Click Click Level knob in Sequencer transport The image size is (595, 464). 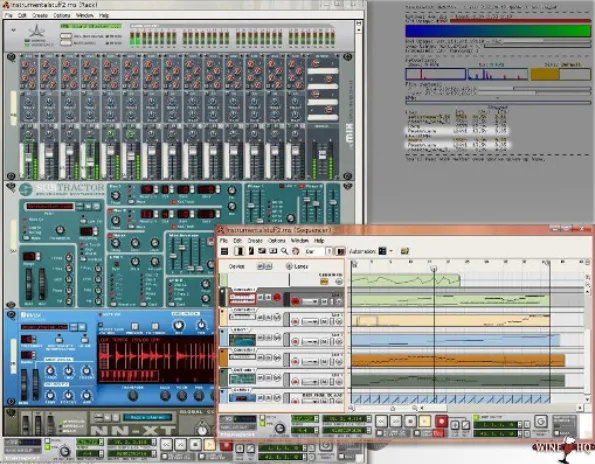[280, 428]
